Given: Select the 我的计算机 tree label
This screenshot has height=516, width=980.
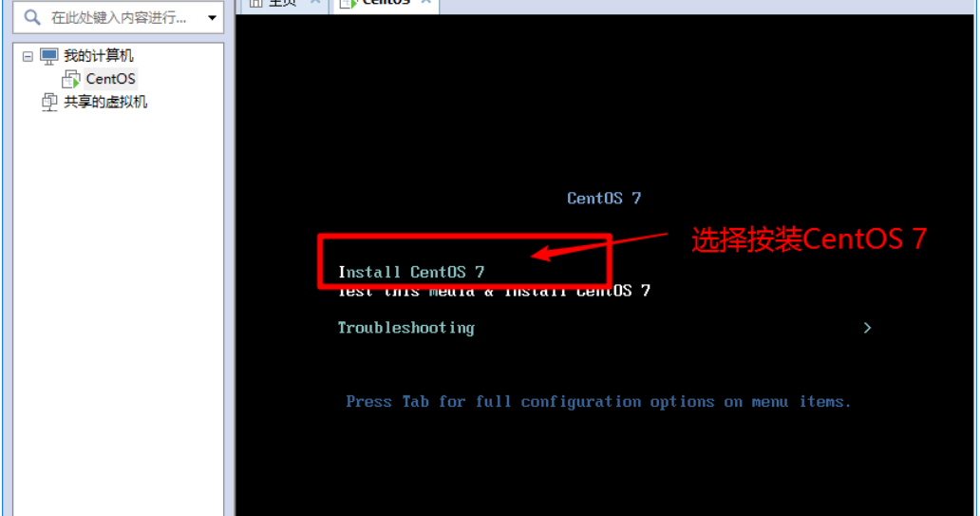Looking at the screenshot, I should 98,56.
